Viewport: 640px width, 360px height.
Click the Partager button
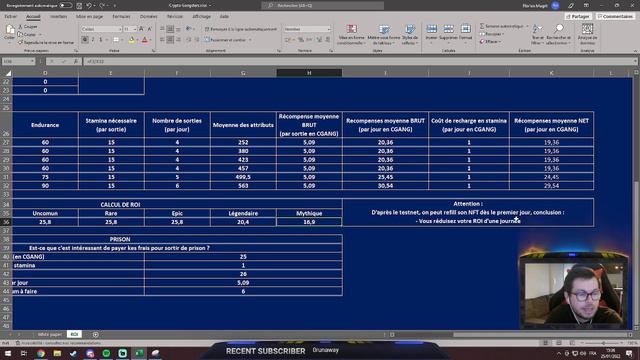tap(578, 16)
